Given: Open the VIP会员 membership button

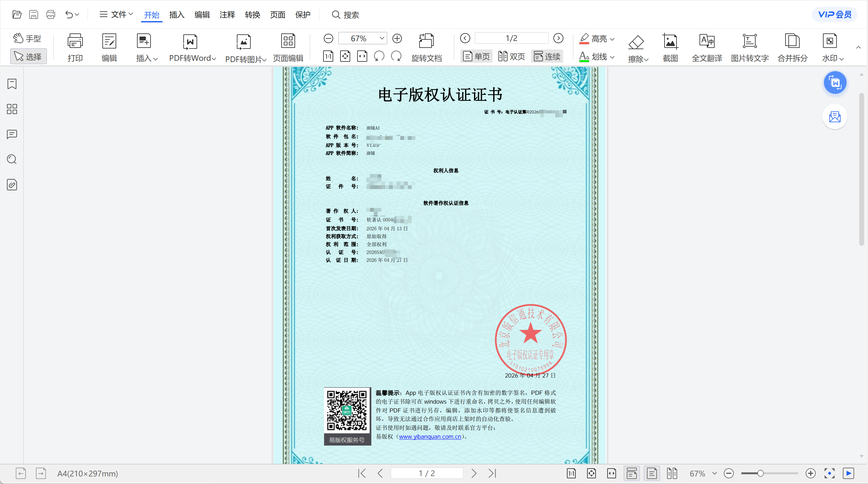Looking at the screenshot, I should point(835,14).
